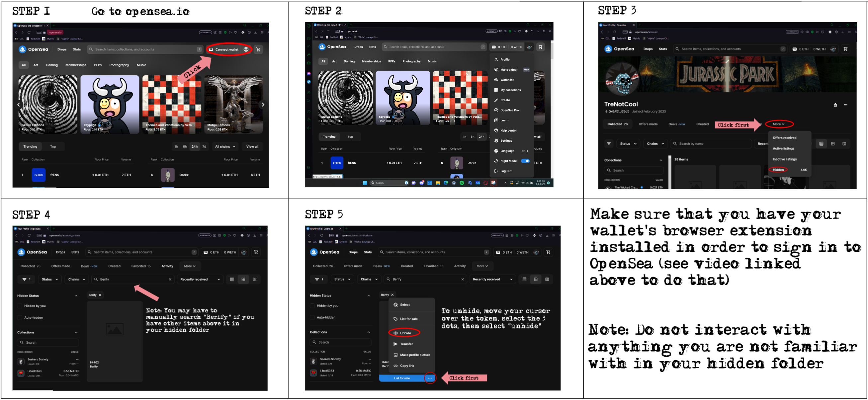Viewport: 868px width, 400px height.
Task: Click the cart icon in Step 1 header
Action: tap(258, 49)
